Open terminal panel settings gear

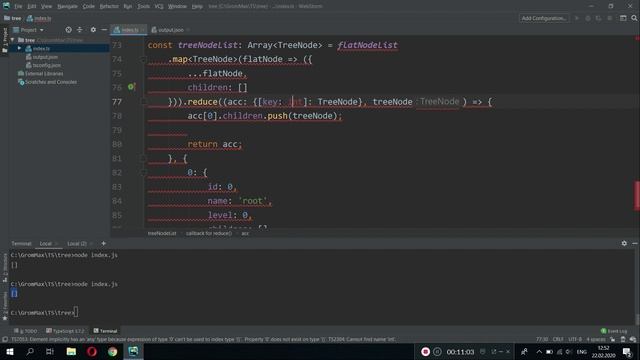(x=624, y=243)
